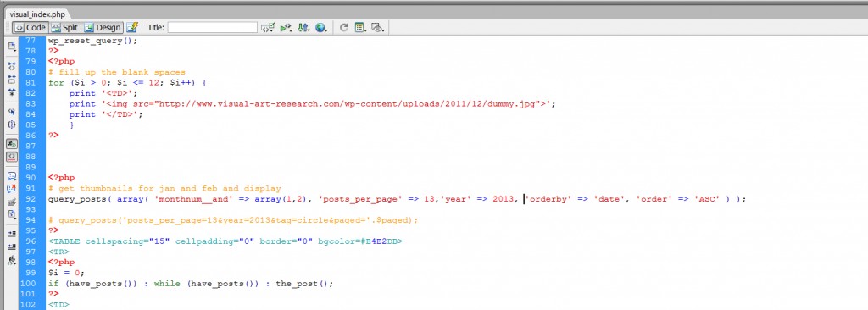Viewport: 868px width, 310px height.
Task: Click in 'wp_reset_query();' code line
Action: tap(92, 41)
